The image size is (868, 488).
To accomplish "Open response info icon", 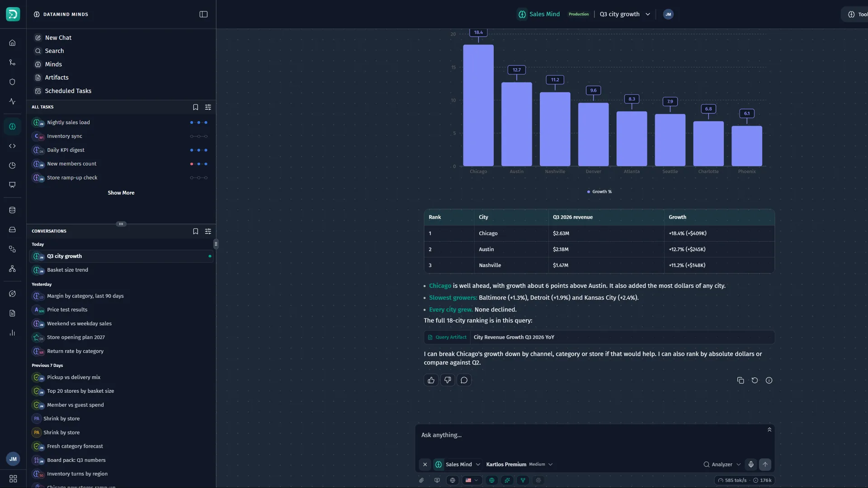I will point(769,380).
